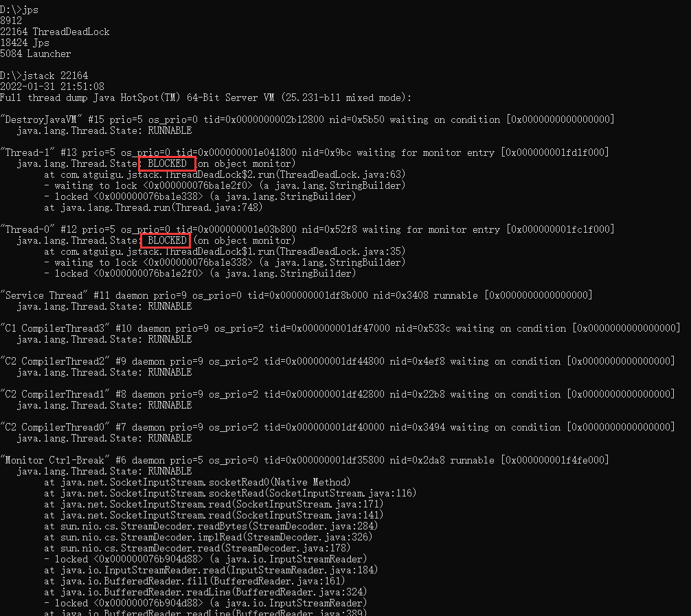Click the "C2 CompilerThread0" header line
Screen dimensions: 691x616
pos(337,427)
